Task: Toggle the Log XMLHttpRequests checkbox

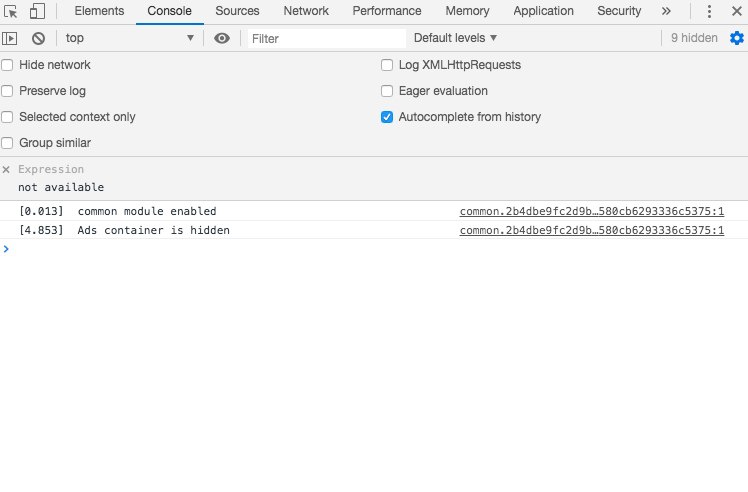Action: click(387, 65)
